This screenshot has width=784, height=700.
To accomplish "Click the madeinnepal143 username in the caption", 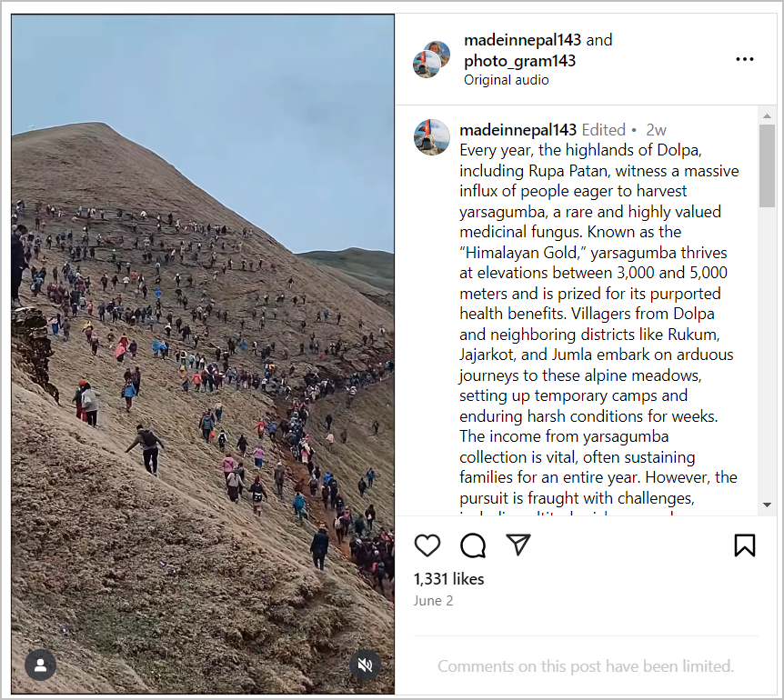I will 518,130.
